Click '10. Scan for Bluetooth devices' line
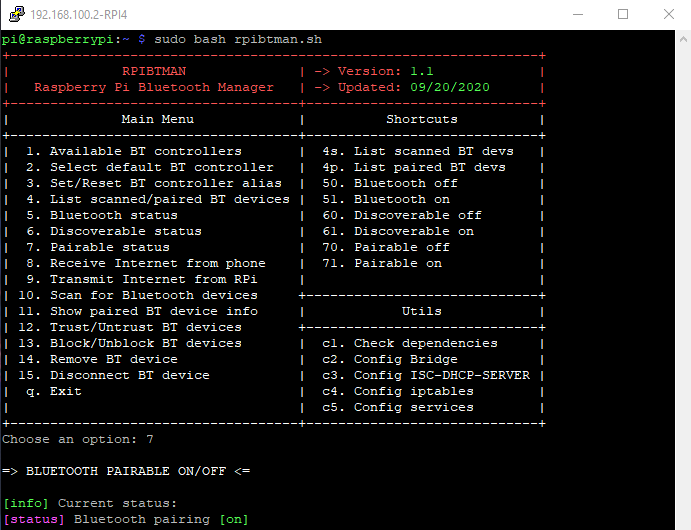Image resolution: width=691 pixels, height=530 pixels. pyautogui.click(x=138, y=295)
